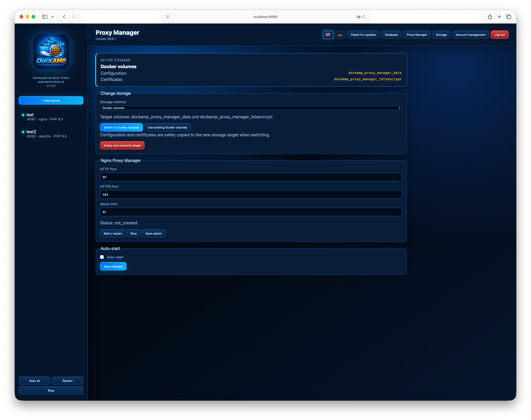Image resolution: width=531 pixels, height=420 pixels.
Task: Click the V.1.2.2 version label
Action: point(51,86)
